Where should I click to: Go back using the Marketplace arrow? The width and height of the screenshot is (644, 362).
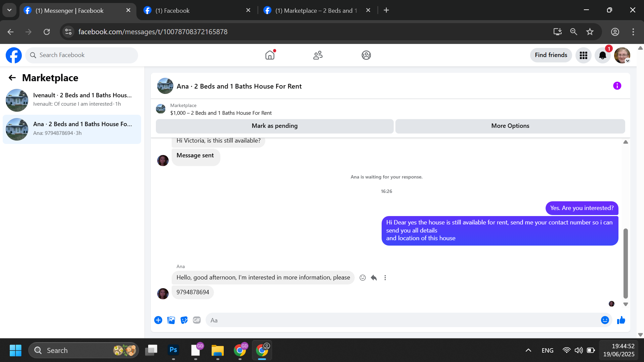[x=12, y=78]
